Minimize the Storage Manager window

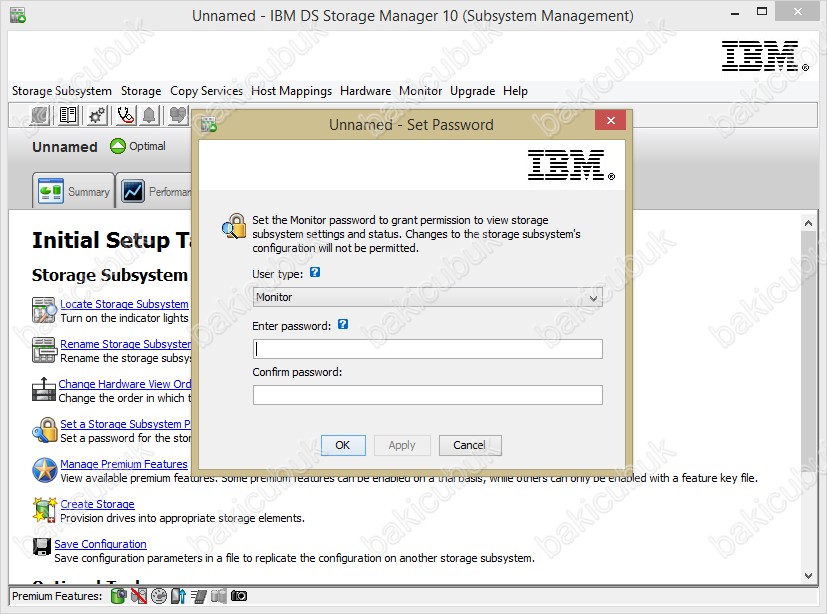(735, 14)
